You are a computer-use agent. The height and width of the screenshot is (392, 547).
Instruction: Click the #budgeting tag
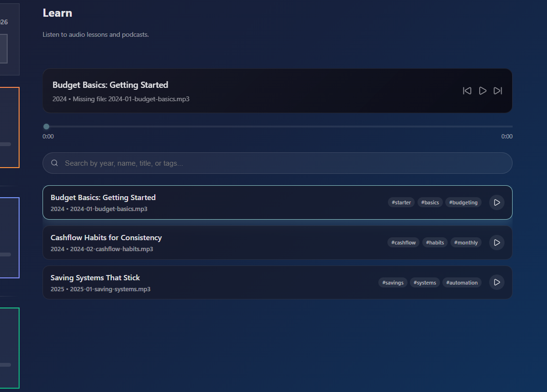463,202
